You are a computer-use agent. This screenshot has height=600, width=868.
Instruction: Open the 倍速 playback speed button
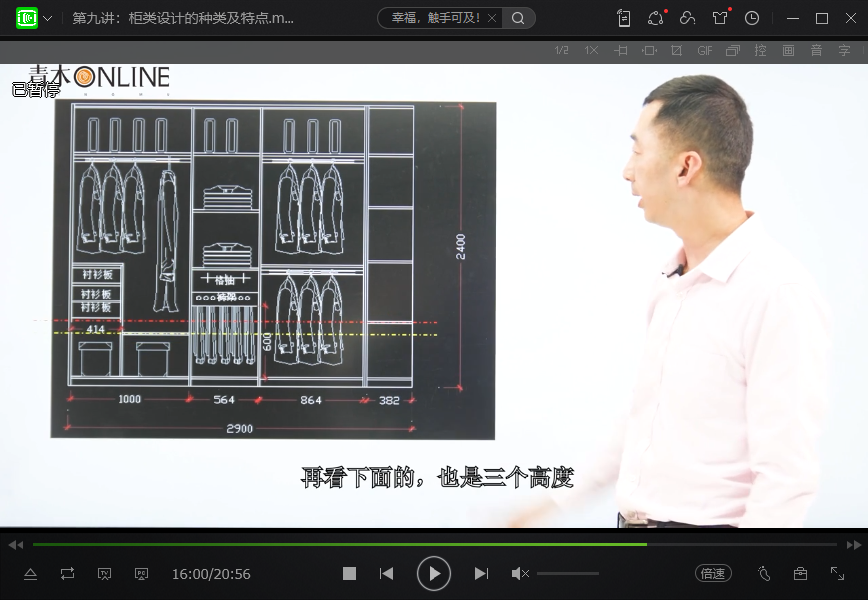[x=713, y=573]
